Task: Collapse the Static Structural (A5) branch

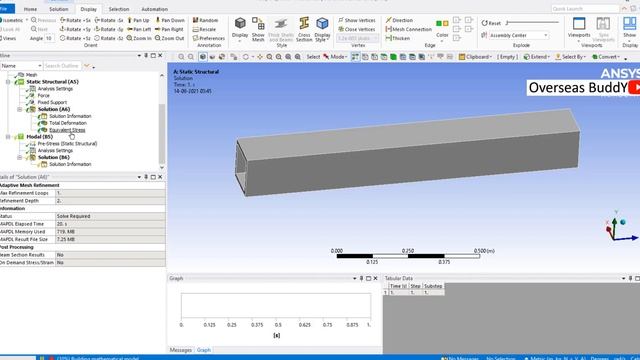Action: (8, 82)
